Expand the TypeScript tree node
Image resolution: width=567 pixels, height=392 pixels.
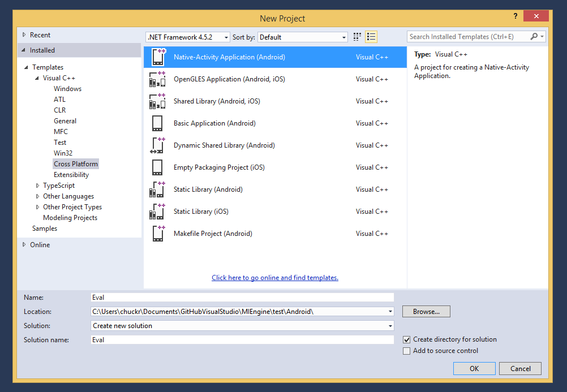tap(37, 186)
